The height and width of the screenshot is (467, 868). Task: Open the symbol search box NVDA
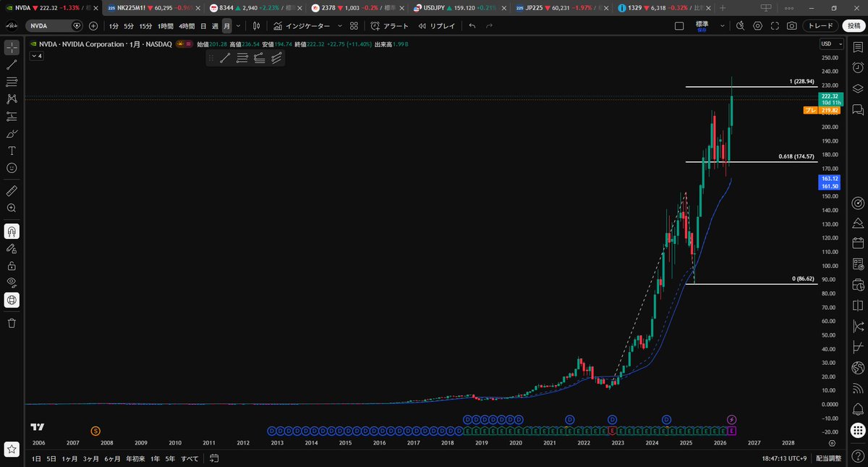coord(55,25)
